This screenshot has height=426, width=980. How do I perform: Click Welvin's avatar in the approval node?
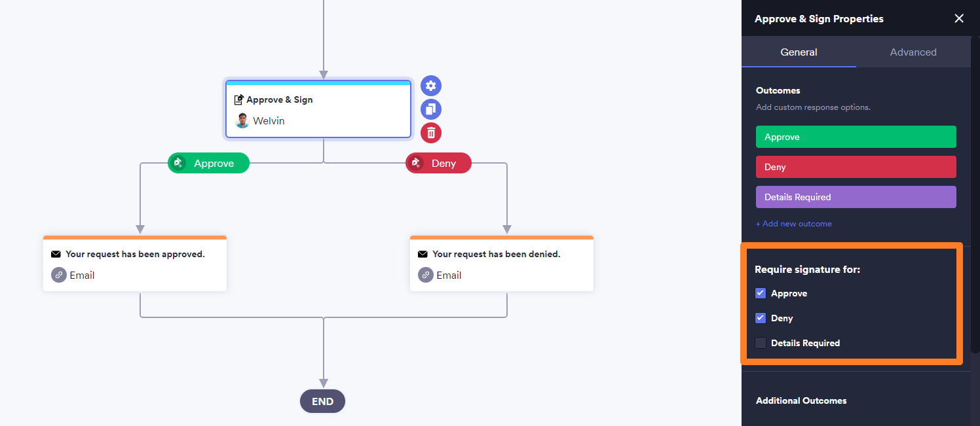(242, 120)
